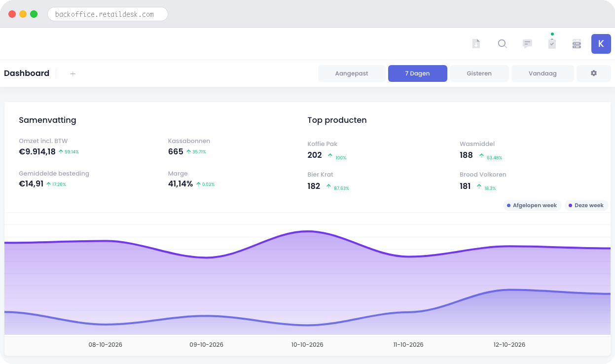The image size is (615, 364).
Task: Toggle the Afgelopen week legend series
Action: click(x=532, y=205)
